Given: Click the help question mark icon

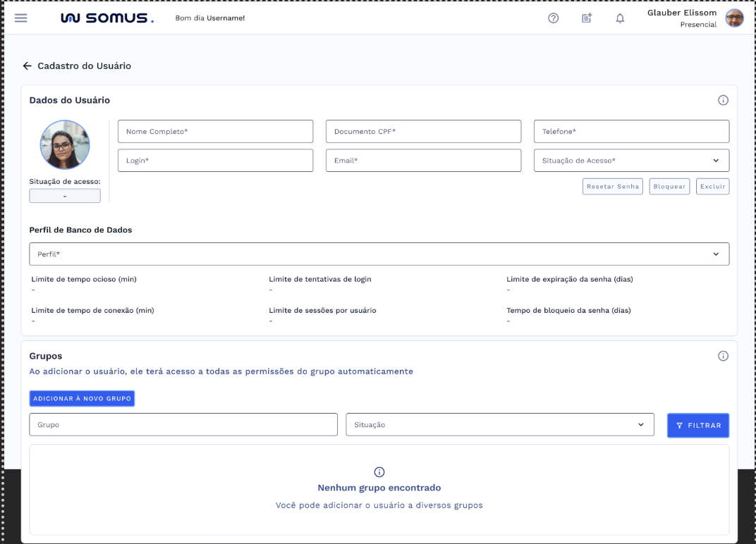Looking at the screenshot, I should [x=554, y=18].
